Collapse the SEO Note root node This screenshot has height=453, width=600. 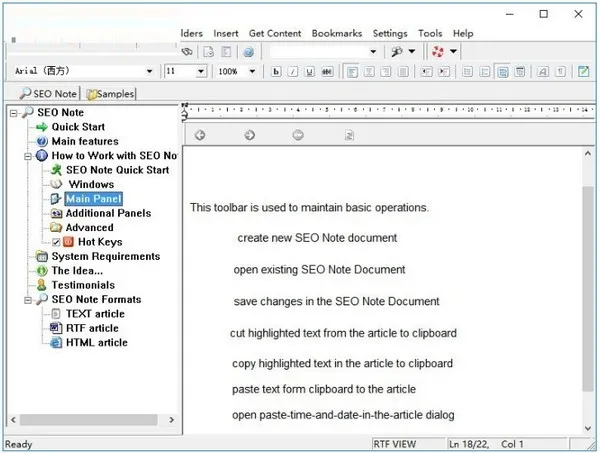14,113
